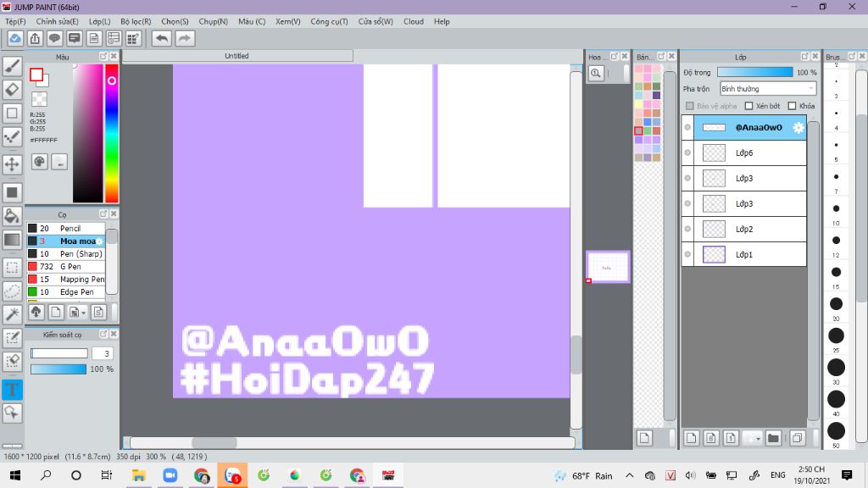This screenshot has width=868, height=488.
Task: Toggle the Bảo vệ alpha checkbox
Action: [690, 106]
